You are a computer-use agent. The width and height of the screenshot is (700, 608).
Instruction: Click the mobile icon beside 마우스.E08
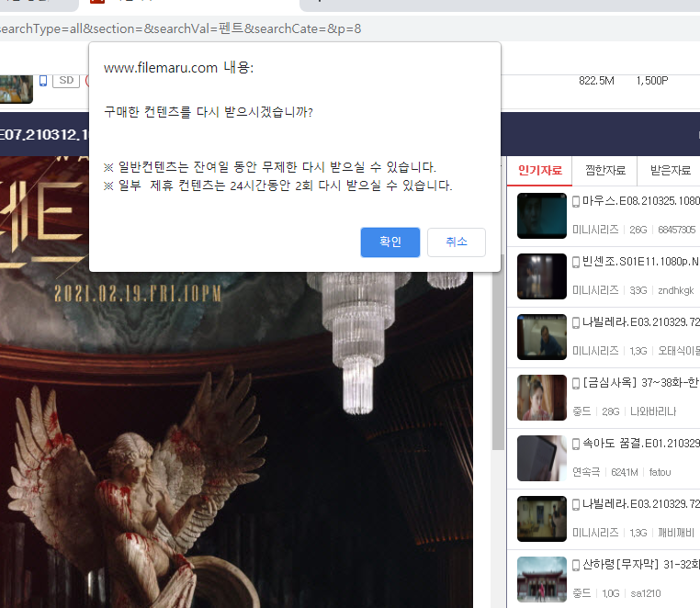point(576,202)
